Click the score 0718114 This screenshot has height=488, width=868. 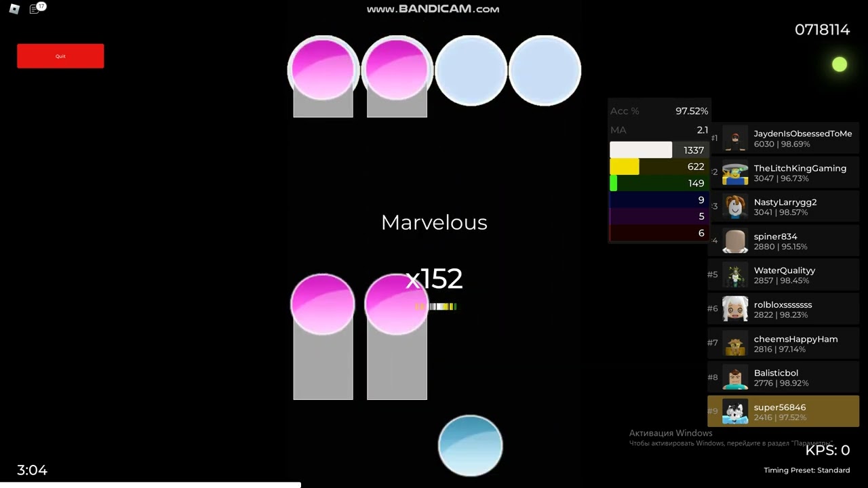pyautogui.click(x=822, y=30)
